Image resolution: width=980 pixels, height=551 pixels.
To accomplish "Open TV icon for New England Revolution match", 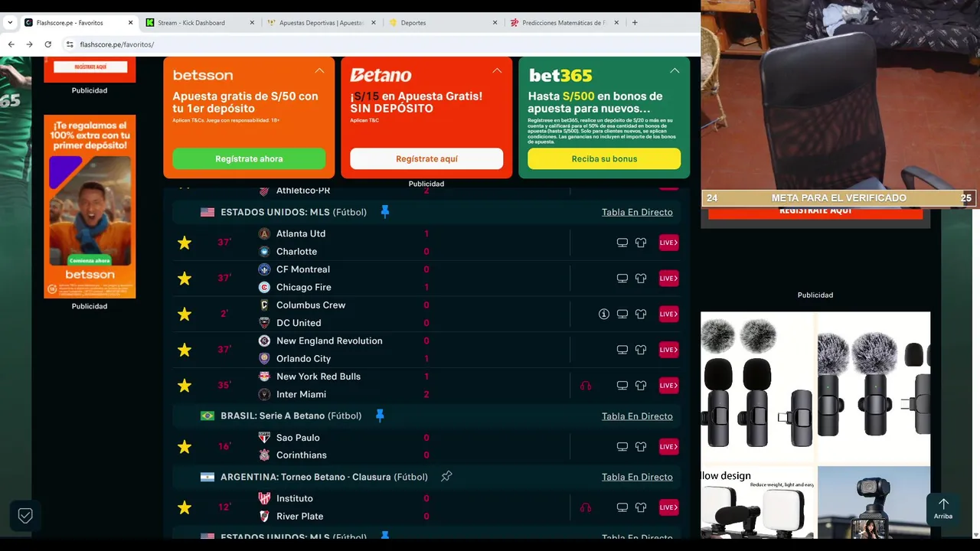I will click(622, 350).
